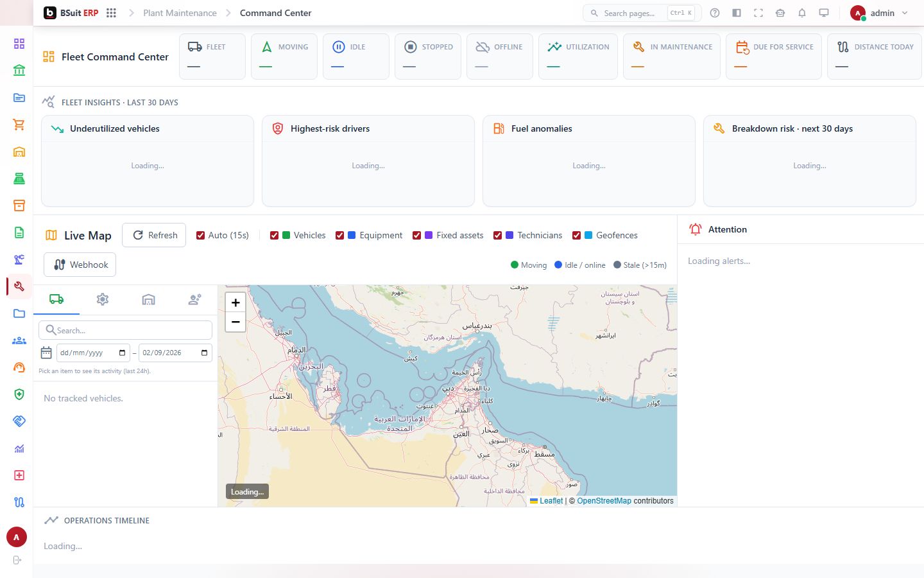Viewport: 924px width, 578px height.
Task: Open the people/users sidebar icon
Action: (x=19, y=340)
